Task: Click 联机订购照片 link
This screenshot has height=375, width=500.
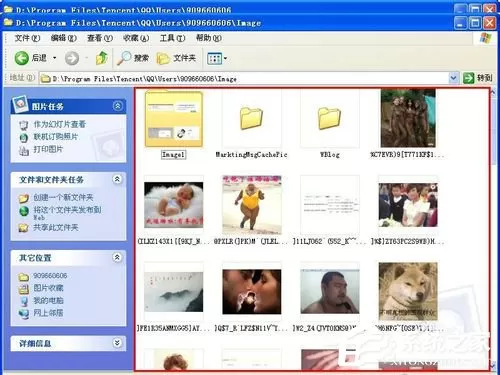Action: pyautogui.click(x=55, y=137)
